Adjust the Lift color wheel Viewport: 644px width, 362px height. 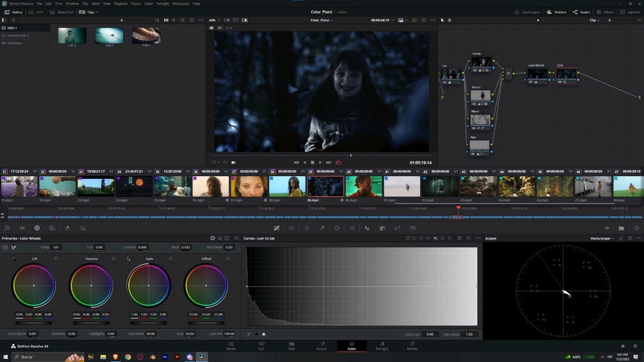click(x=33, y=285)
